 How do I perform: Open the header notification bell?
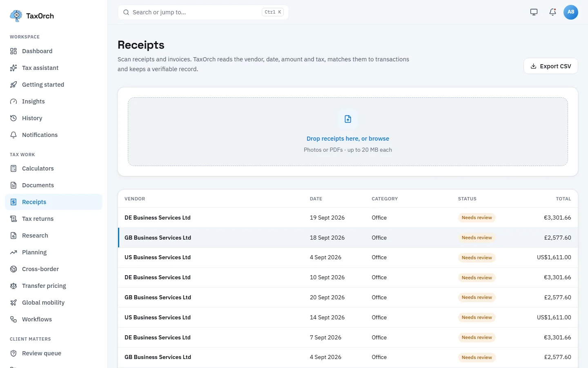pyautogui.click(x=552, y=12)
